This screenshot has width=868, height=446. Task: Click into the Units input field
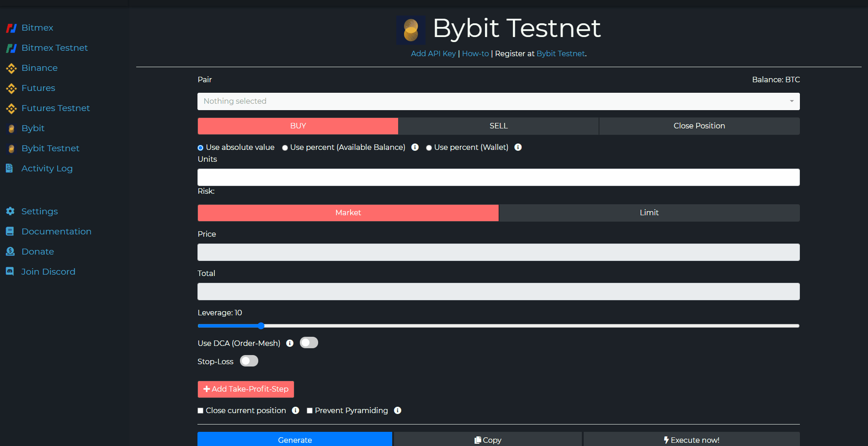coord(498,177)
